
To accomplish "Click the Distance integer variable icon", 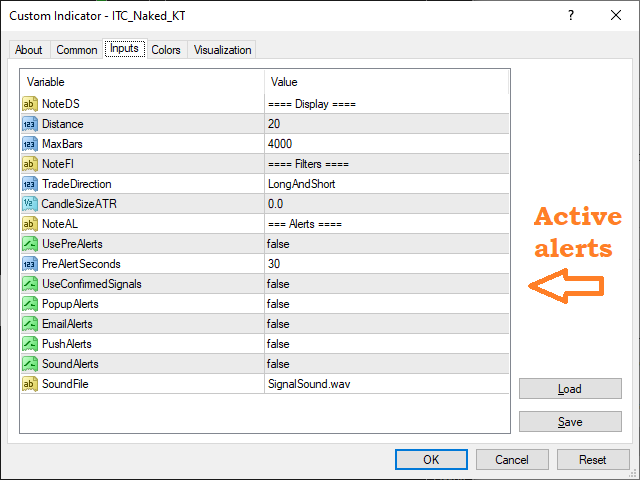I will coord(29,124).
